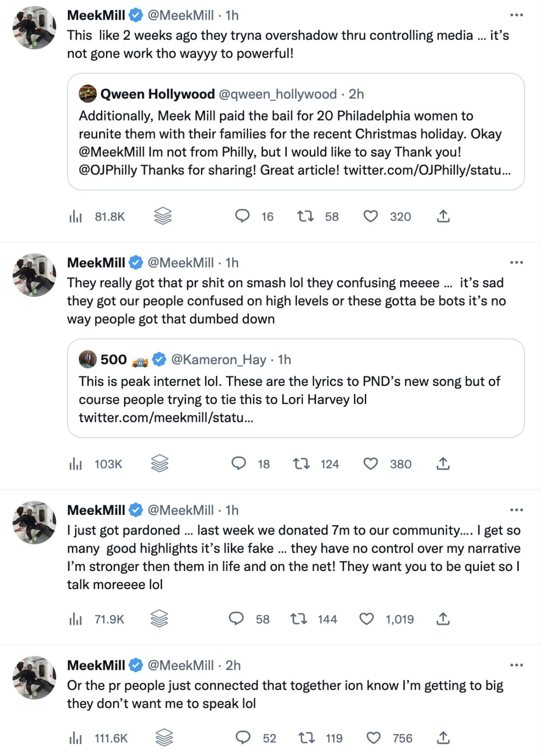This screenshot has height=756, width=540.
Task: Like the tweet with 380 likes
Action: click(371, 464)
